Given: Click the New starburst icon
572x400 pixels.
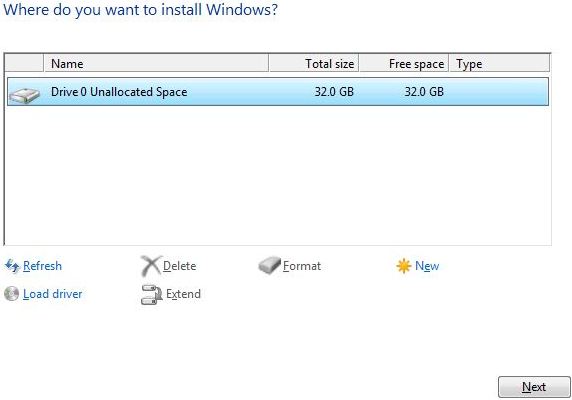Looking at the screenshot, I should pyautogui.click(x=403, y=266).
